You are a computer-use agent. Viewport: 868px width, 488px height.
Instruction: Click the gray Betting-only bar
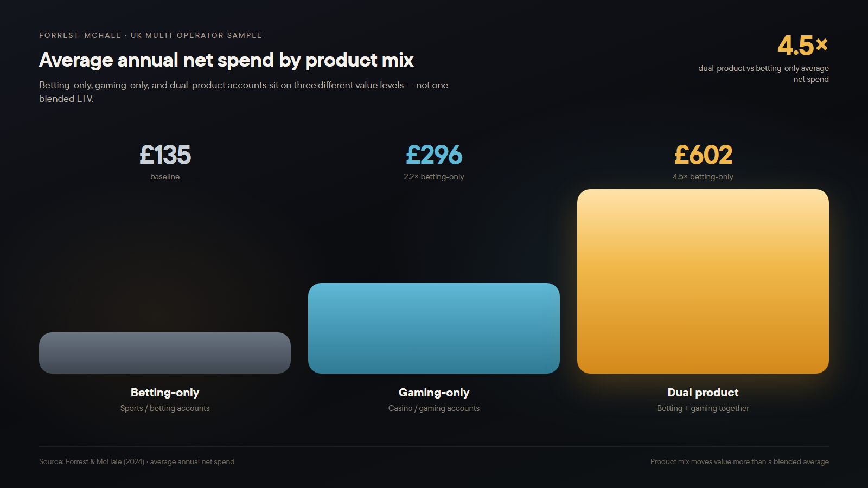165,353
